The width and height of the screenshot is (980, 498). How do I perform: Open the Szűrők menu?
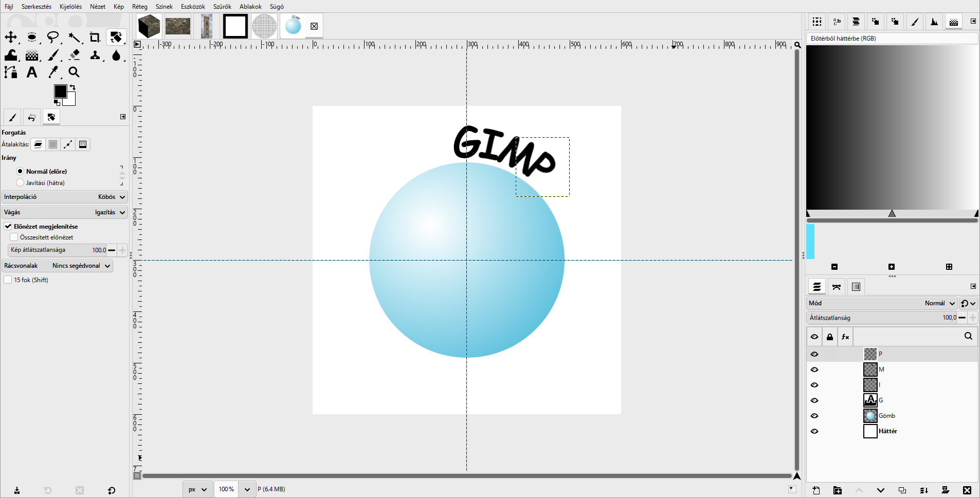coord(222,7)
